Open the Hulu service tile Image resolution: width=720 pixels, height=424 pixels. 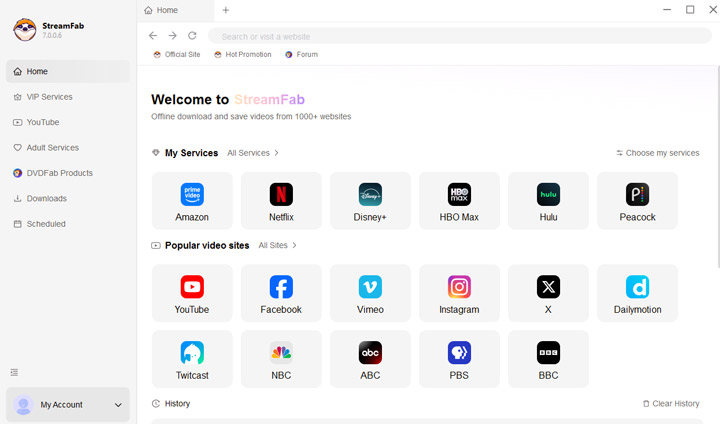pos(548,201)
